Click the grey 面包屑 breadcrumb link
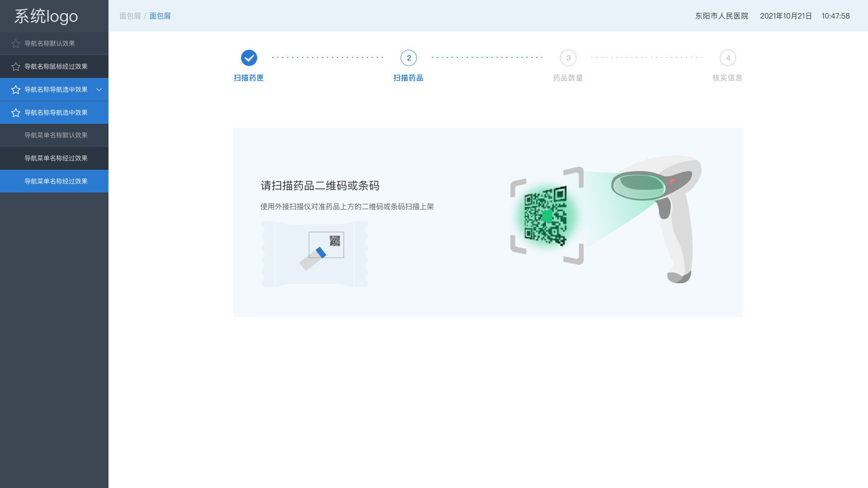Viewport: 868px width, 488px height. (130, 16)
